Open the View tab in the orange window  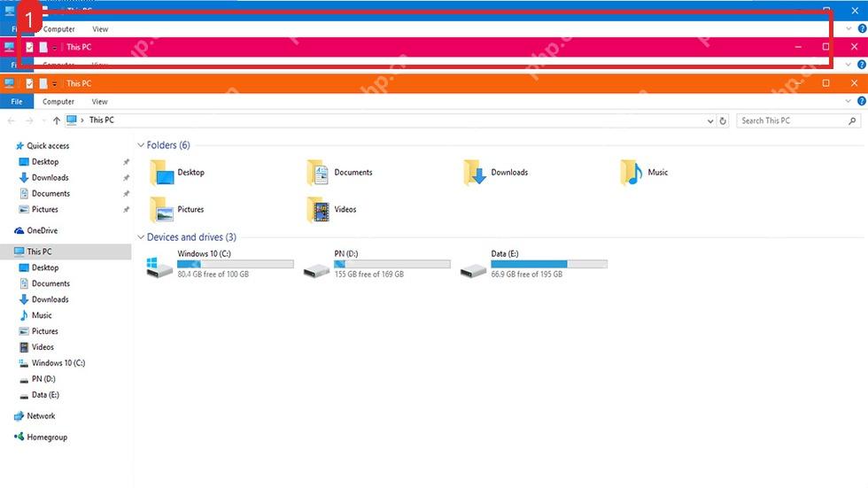pos(99,102)
